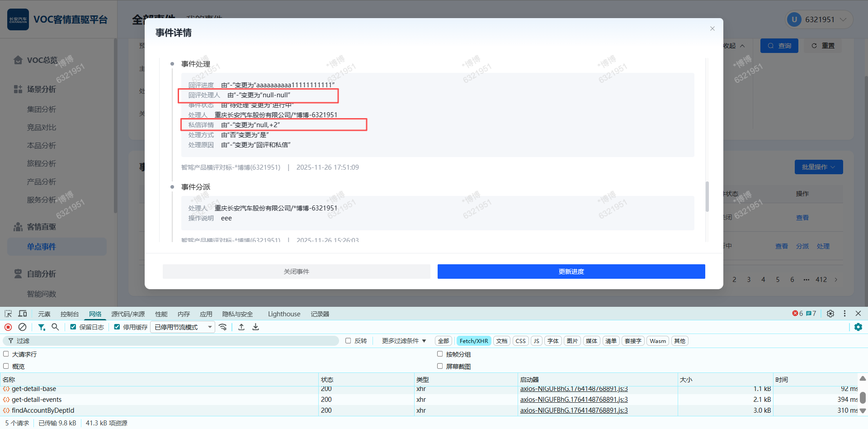Open DevTools settings gear
The height and width of the screenshot is (429, 868).
(x=830, y=314)
